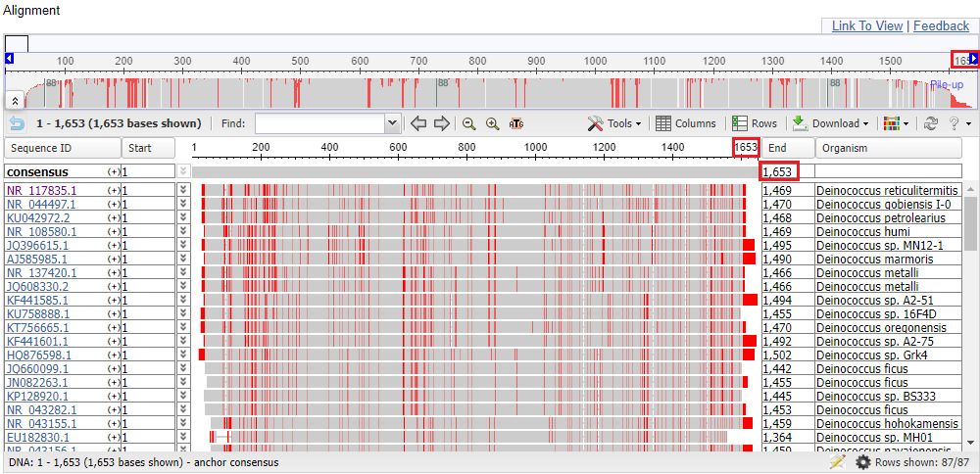This screenshot has width=980, height=474.
Task: Open the Tools menu
Action: click(x=614, y=123)
